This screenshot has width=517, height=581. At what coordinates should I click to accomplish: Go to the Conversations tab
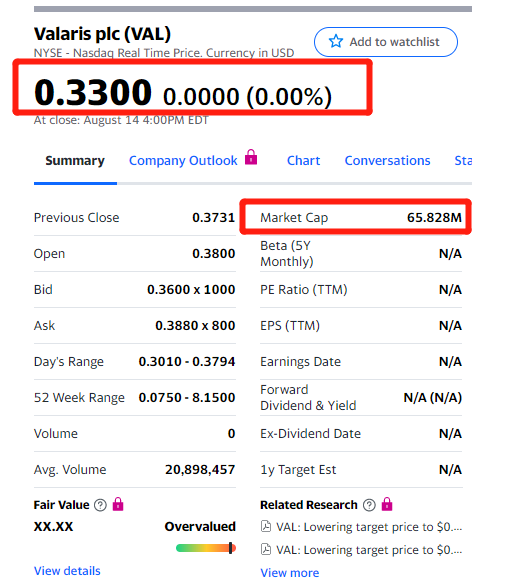(x=387, y=160)
